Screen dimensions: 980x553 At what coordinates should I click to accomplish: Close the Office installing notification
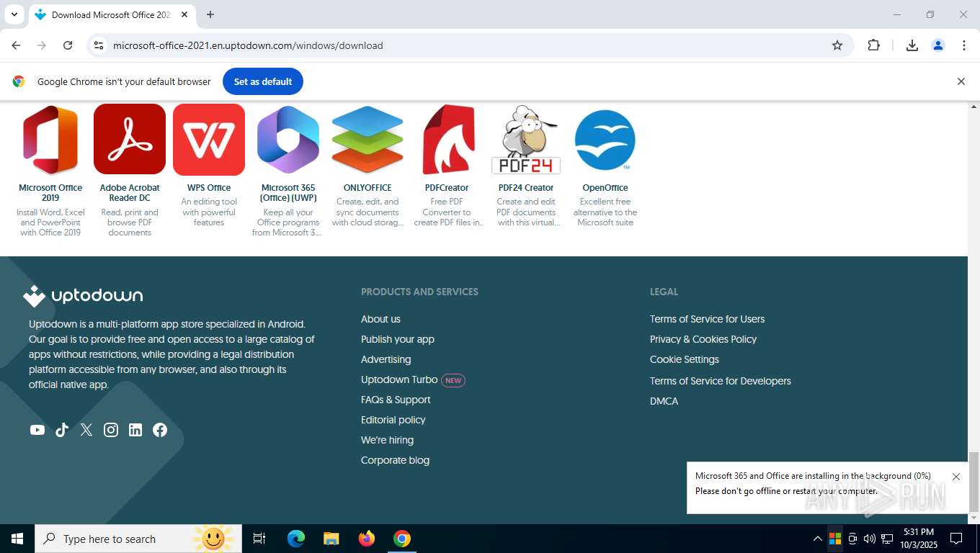(956, 477)
